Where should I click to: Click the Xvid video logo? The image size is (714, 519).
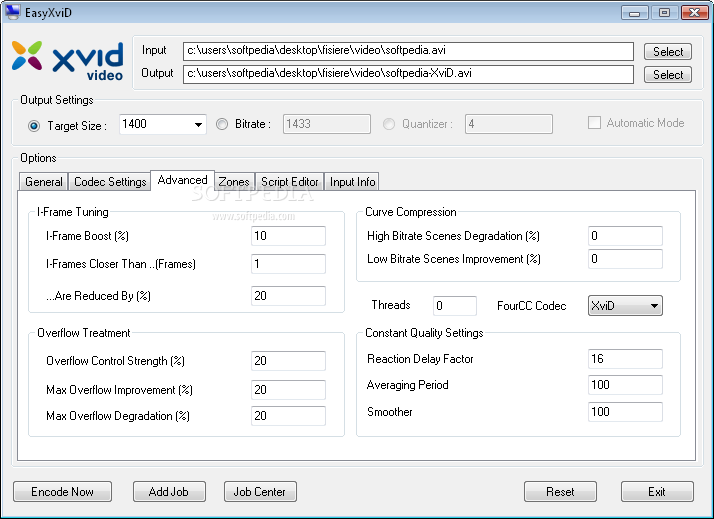tap(67, 61)
